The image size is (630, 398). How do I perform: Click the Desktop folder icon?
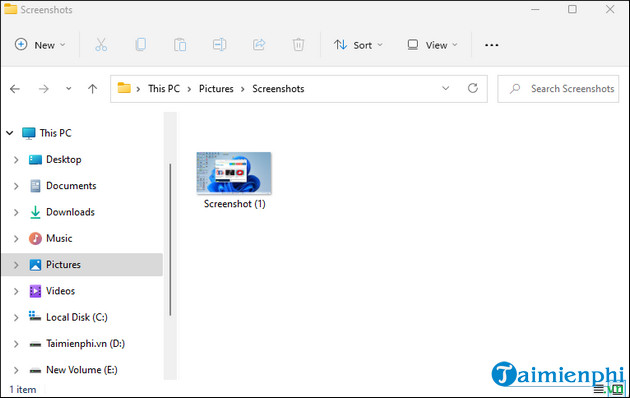coord(35,160)
